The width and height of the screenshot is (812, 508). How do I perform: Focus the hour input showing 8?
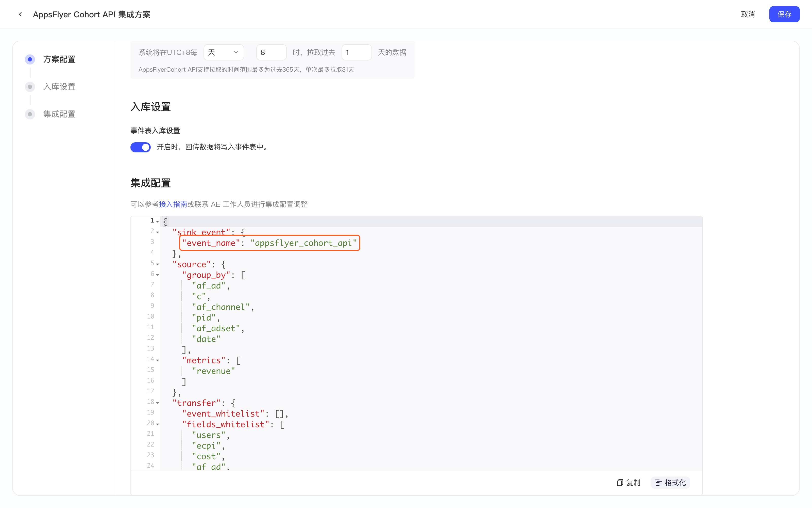click(x=271, y=52)
